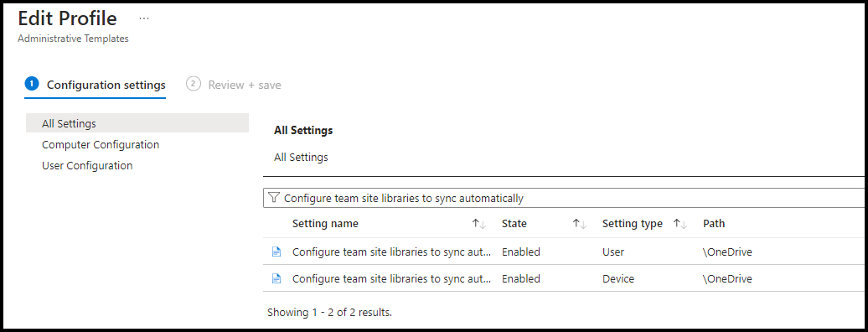Select the Configuration settings tab
Screen dimensions: 868x332
[96, 85]
